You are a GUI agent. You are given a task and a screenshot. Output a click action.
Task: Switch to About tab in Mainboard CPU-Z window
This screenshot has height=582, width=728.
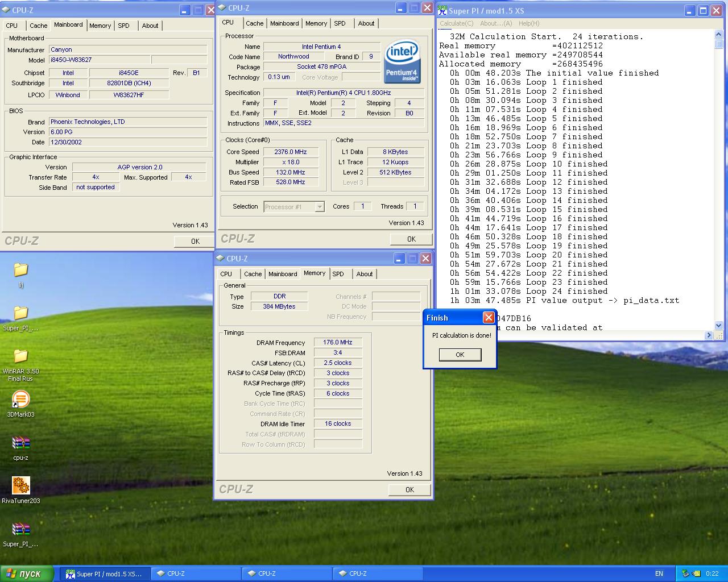[150, 26]
